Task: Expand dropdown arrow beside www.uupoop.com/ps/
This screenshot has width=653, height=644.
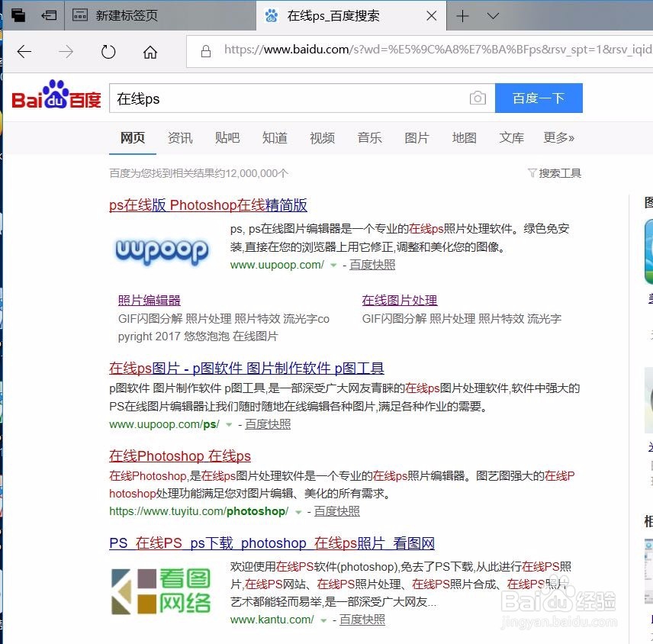Action: click(229, 425)
